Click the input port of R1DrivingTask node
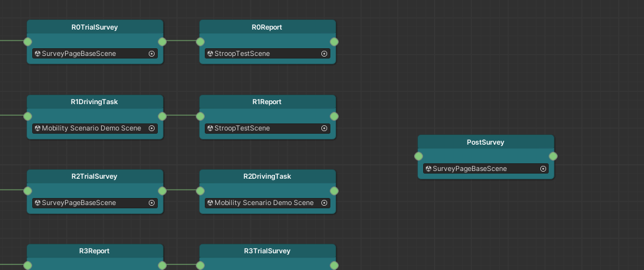Viewport: 644px width, 270px height. 28,116
